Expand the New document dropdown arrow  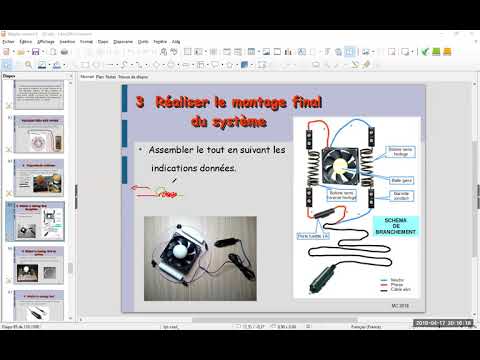(13, 52)
